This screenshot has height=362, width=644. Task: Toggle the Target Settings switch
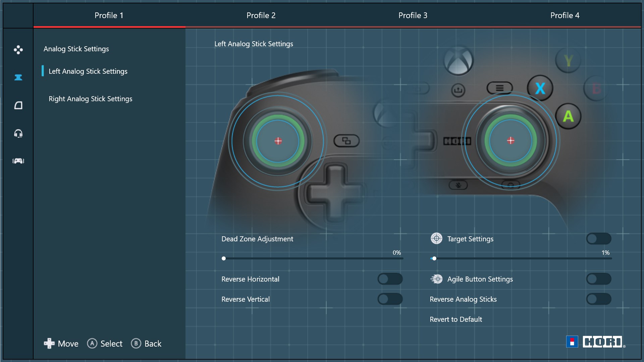(599, 239)
